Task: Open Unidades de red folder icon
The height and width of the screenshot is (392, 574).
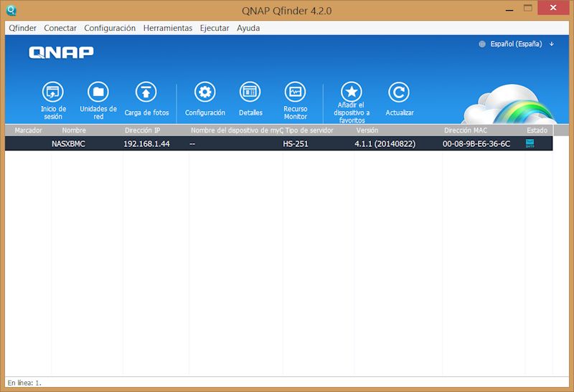Action: pos(98,92)
